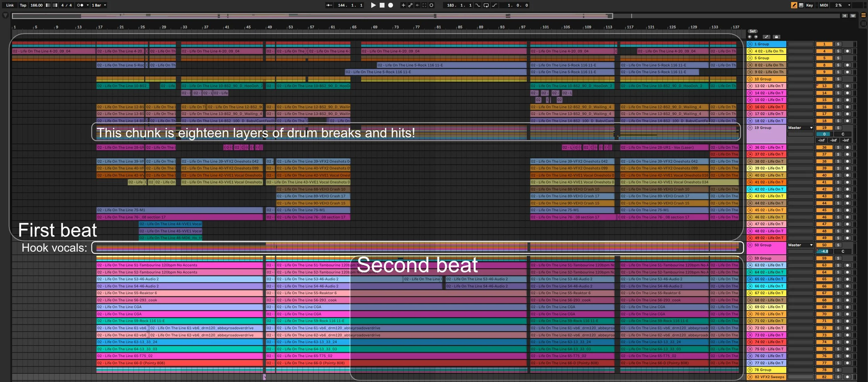Click the Stop transport button
The image size is (868, 382).
(382, 5)
